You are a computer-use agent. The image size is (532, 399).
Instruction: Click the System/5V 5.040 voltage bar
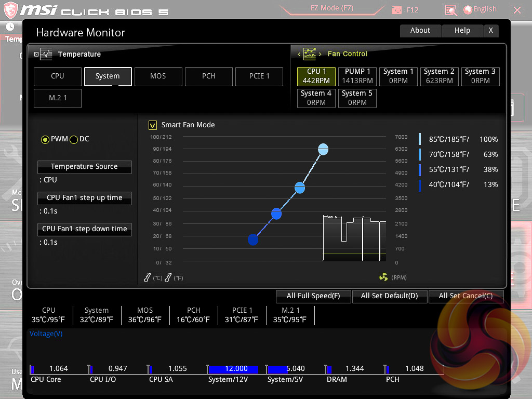tap(296, 369)
